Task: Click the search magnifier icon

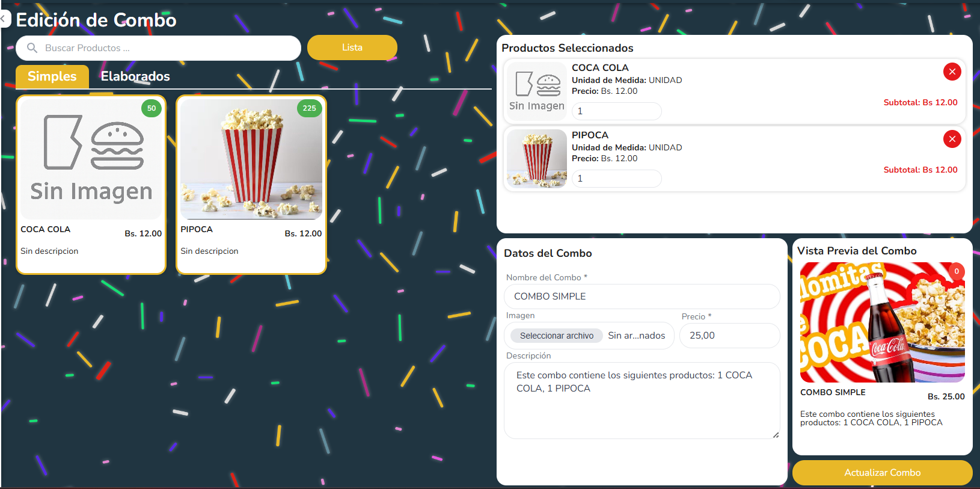Action: coord(32,48)
